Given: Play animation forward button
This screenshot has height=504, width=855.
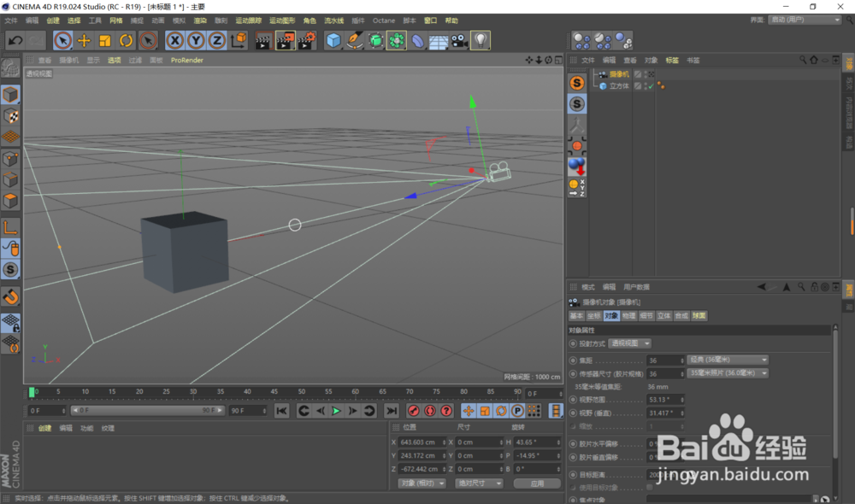Looking at the screenshot, I should 336,412.
